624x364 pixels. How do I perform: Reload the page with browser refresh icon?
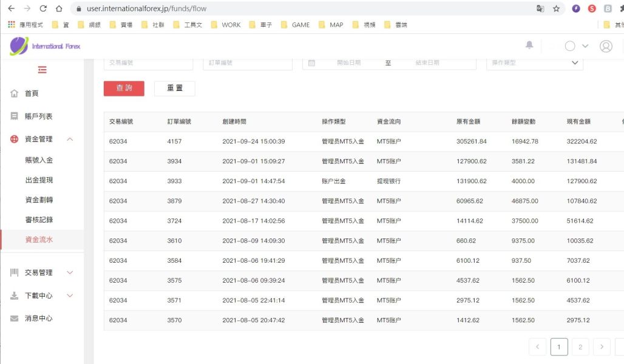(x=43, y=8)
